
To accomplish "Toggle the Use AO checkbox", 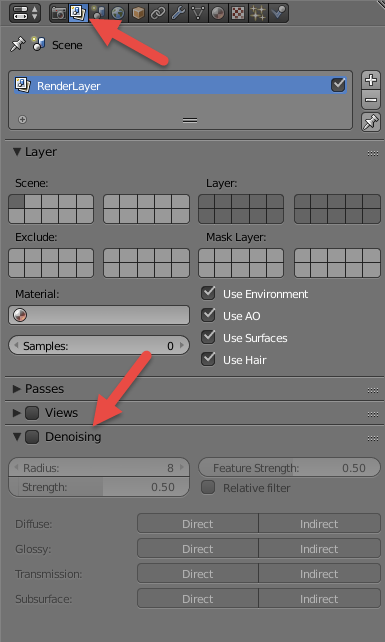I will (x=208, y=315).
